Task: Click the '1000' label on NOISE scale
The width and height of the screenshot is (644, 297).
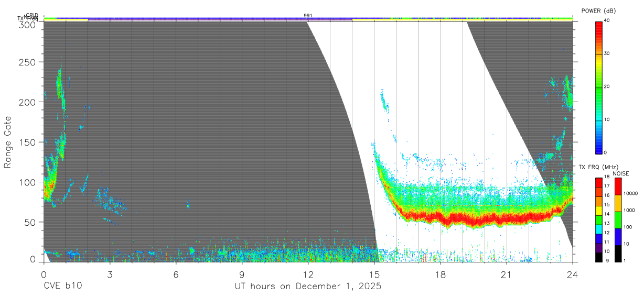Action: coord(630,211)
